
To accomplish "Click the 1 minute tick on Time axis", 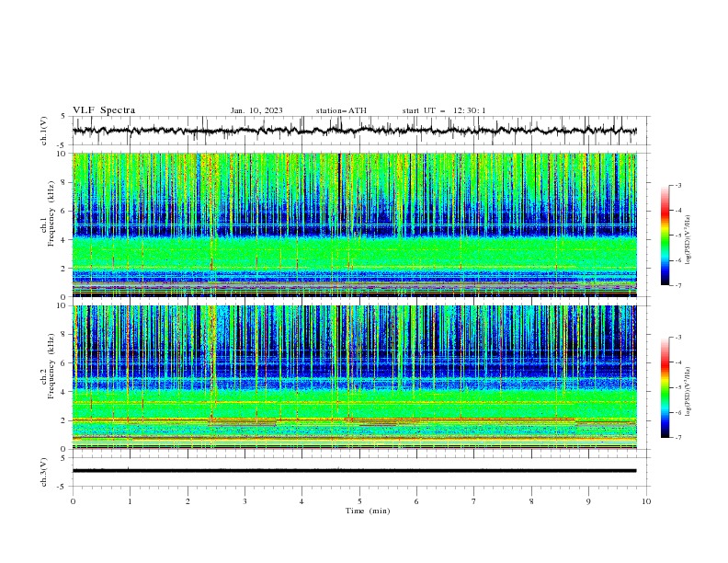I will tap(130, 501).
